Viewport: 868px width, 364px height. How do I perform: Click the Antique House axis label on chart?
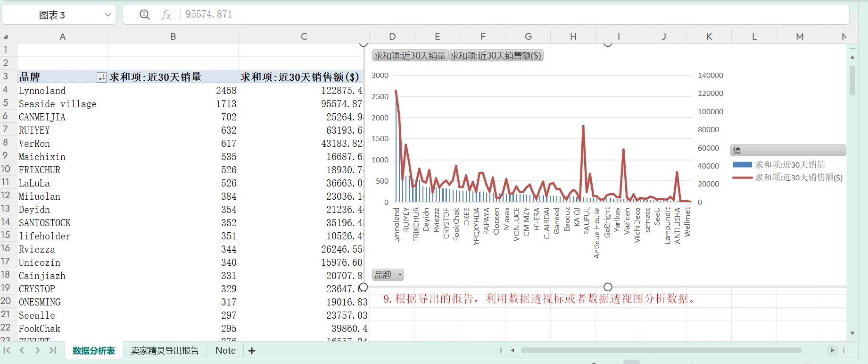pos(597,233)
